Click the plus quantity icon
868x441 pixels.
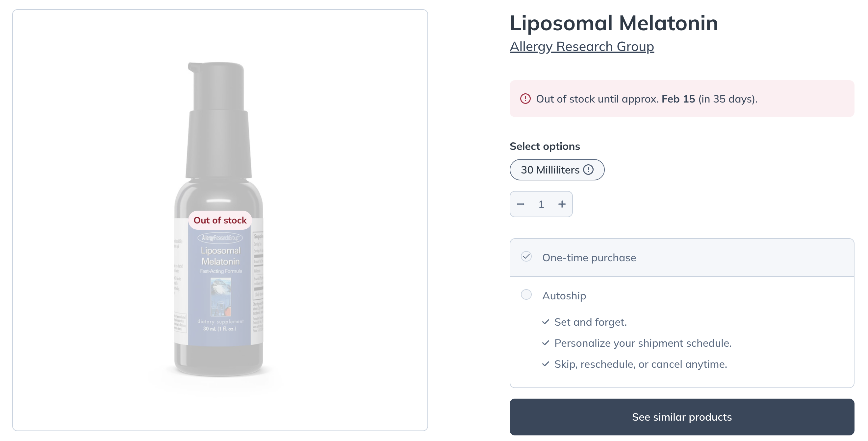[562, 204]
